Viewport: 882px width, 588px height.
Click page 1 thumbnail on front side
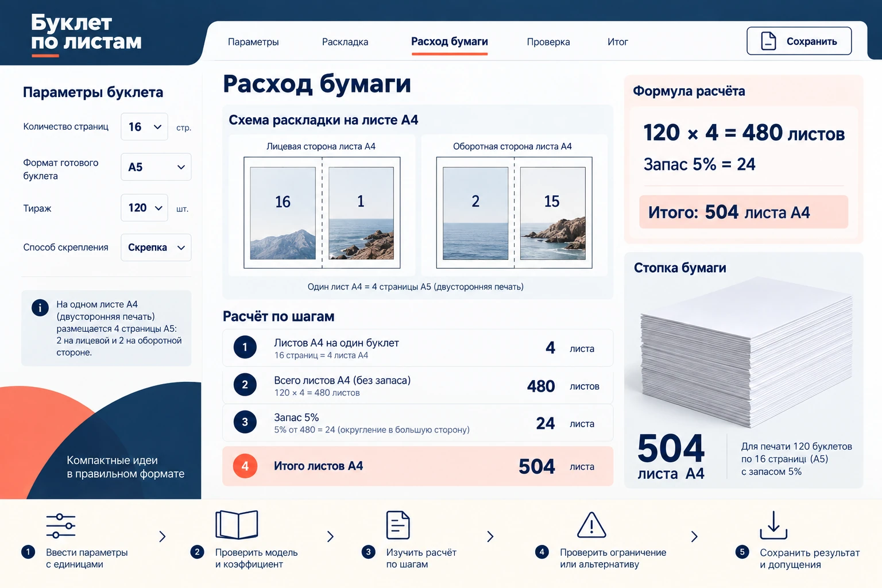361,213
